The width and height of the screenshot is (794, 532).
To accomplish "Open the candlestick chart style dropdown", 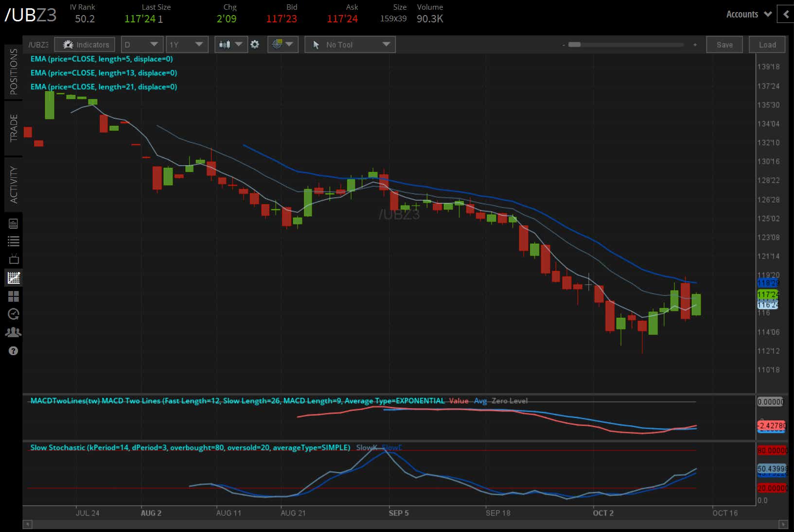I will [231, 45].
